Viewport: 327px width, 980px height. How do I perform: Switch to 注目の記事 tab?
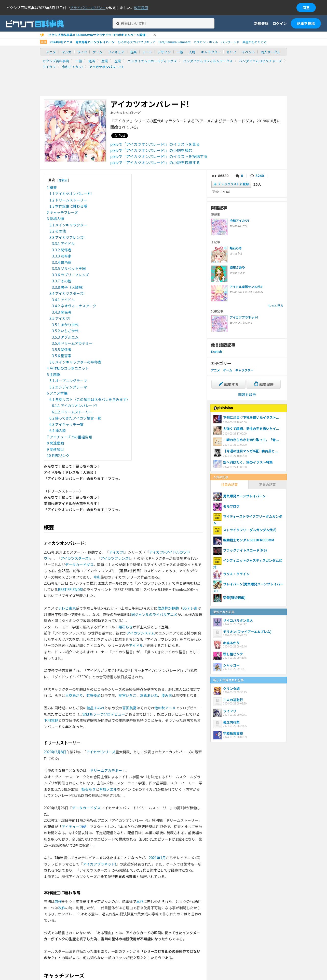(x=229, y=485)
